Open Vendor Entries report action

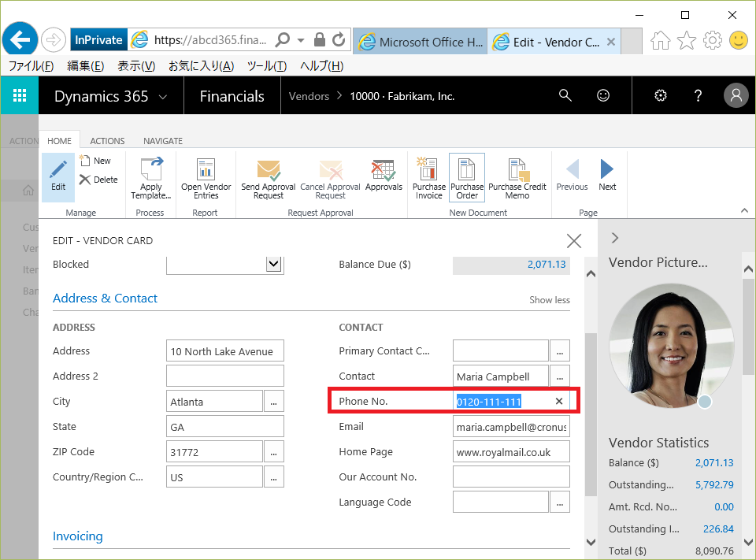[206, 178]
